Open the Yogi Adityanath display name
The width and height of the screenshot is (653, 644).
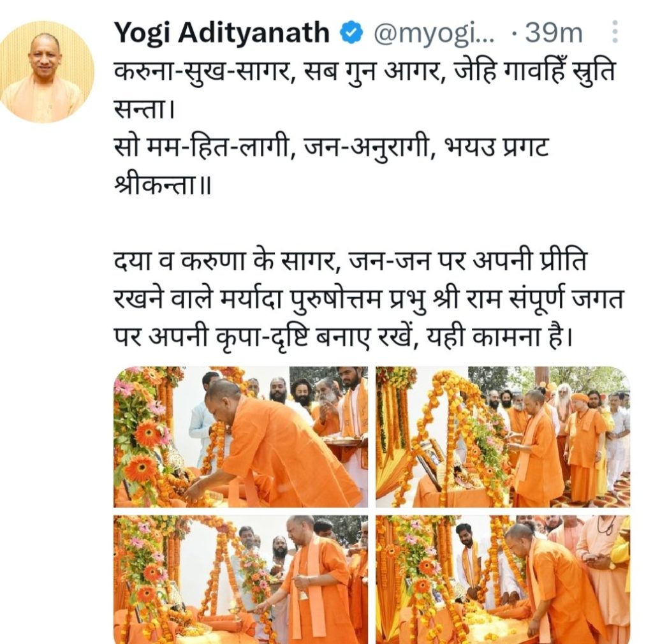221,33
